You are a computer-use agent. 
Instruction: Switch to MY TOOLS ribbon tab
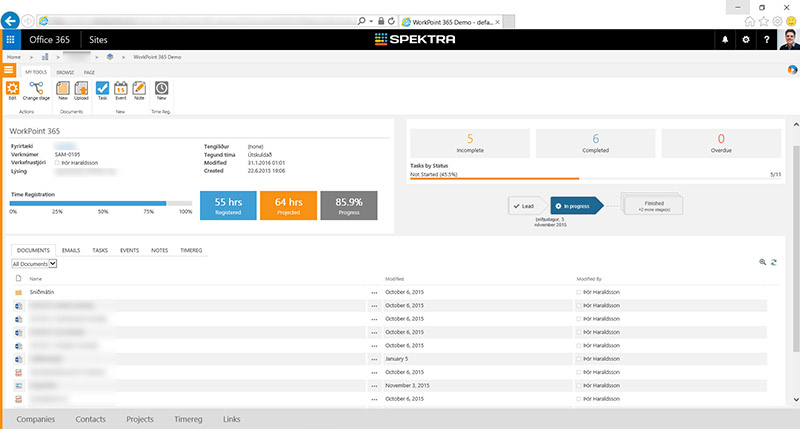pyautogui.click(x=36, y=72)
